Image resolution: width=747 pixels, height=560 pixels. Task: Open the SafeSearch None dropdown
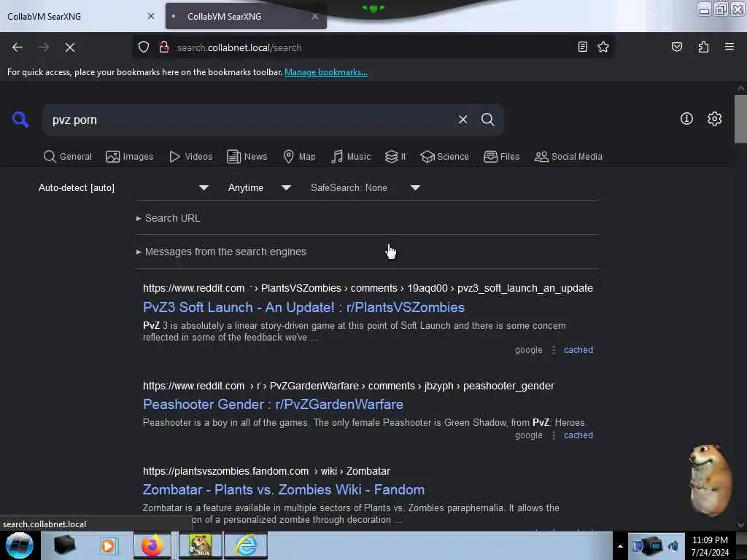(x=365, y=187)
